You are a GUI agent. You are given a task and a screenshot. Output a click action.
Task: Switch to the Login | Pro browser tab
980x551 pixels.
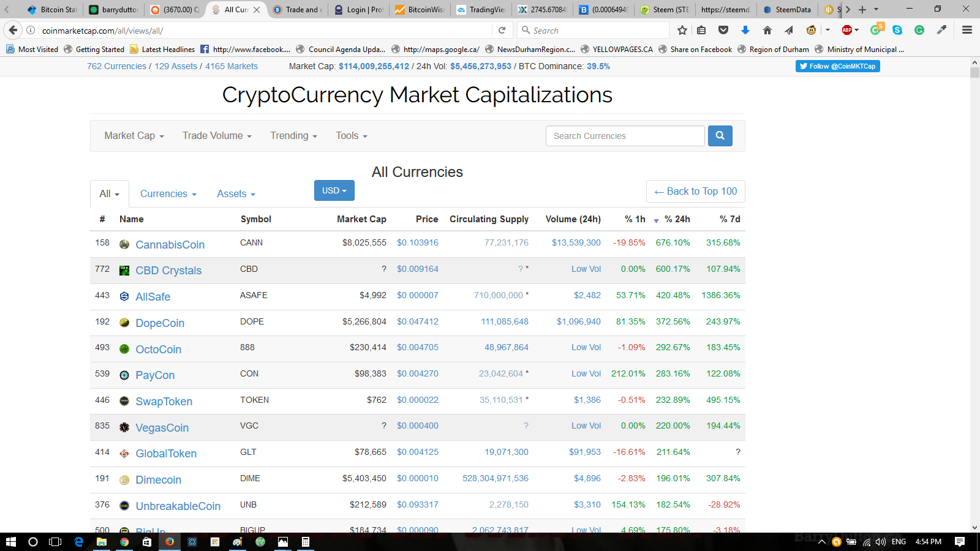[x=359, y=9]
